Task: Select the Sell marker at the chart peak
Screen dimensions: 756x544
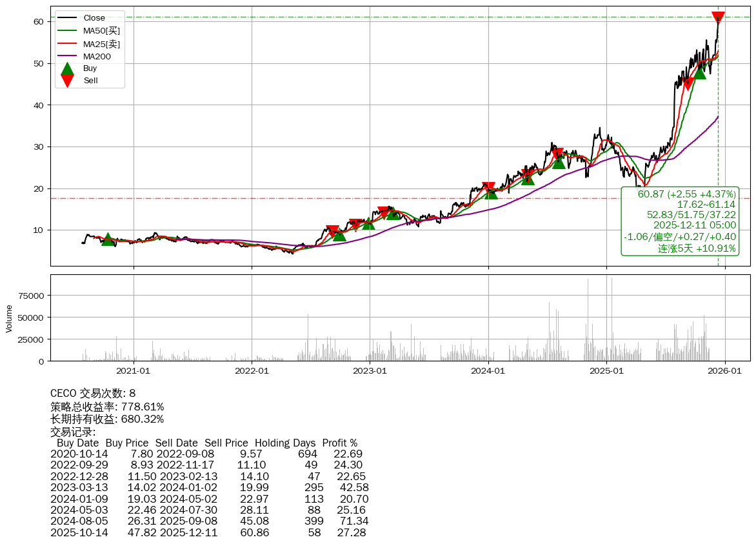Action: point(718,18)
